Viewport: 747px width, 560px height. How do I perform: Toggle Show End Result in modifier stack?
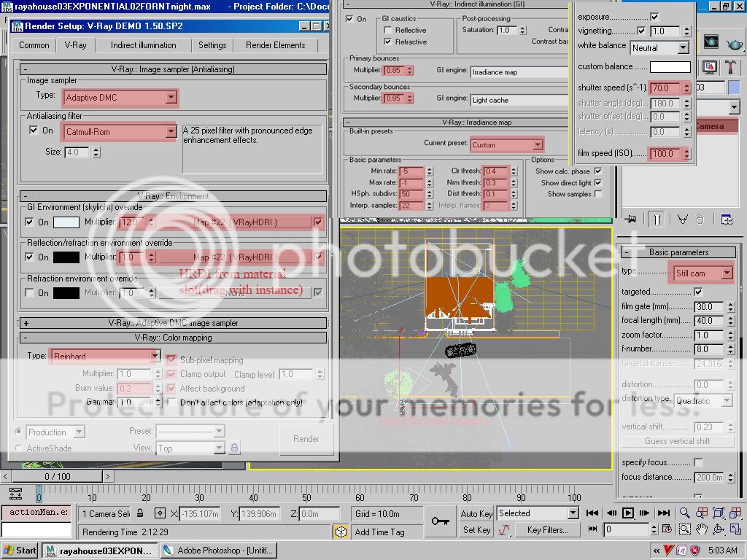[657, 219]
